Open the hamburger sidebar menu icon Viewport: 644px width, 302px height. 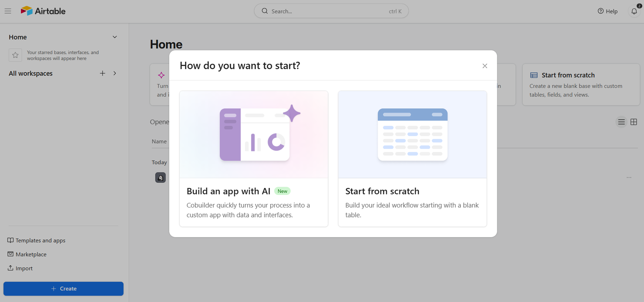[8, 11]
